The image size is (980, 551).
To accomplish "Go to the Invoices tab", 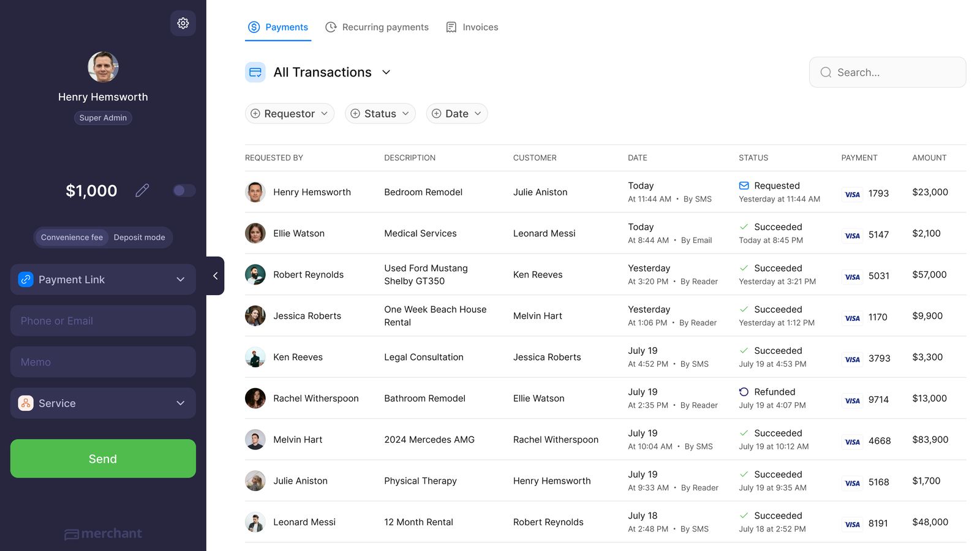I will tap(472, 27).
